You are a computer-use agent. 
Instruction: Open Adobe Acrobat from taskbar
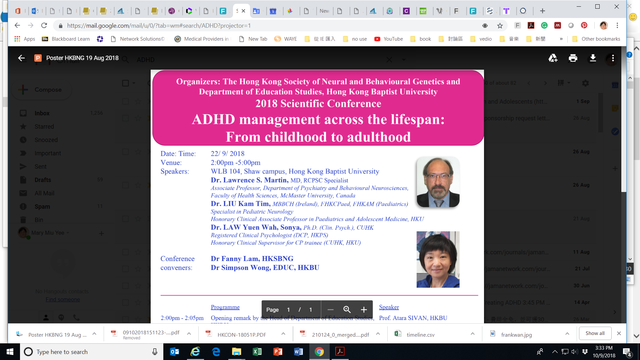coord(340,351)
